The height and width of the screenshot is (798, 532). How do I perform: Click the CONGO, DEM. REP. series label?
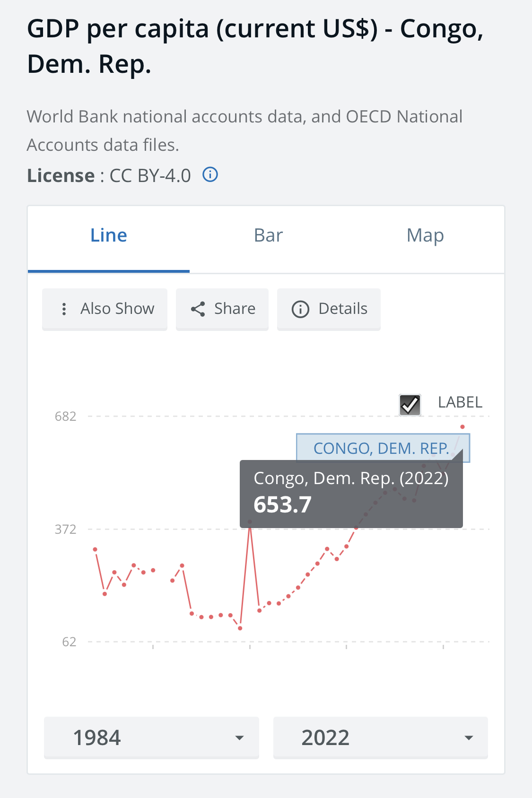pos(381,448)
